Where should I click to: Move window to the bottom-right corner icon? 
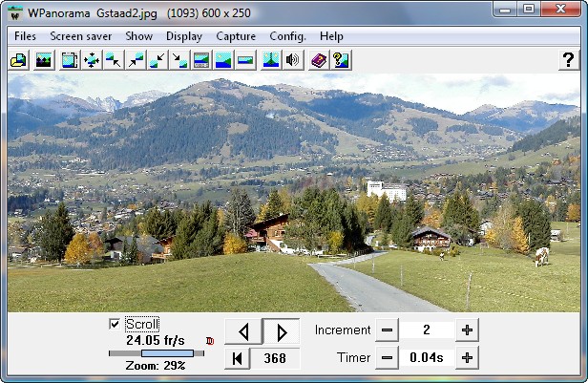179,60
